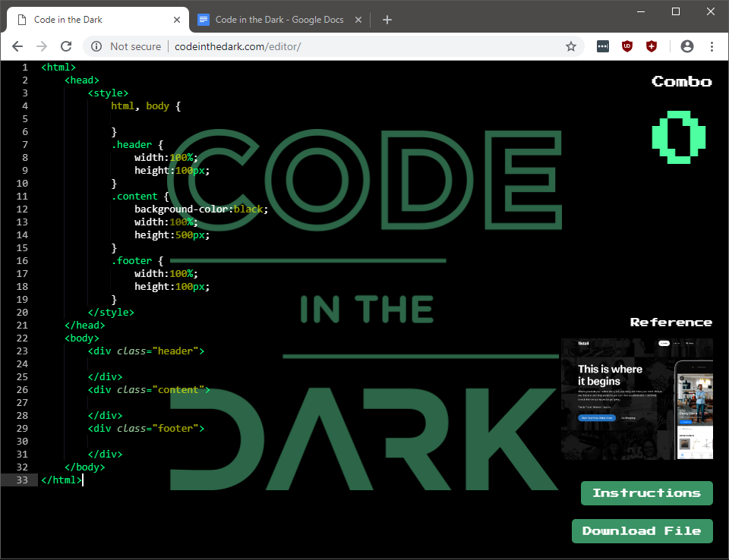View the Reference design thumbnail
Screen dimensions: 729x560
636,398
